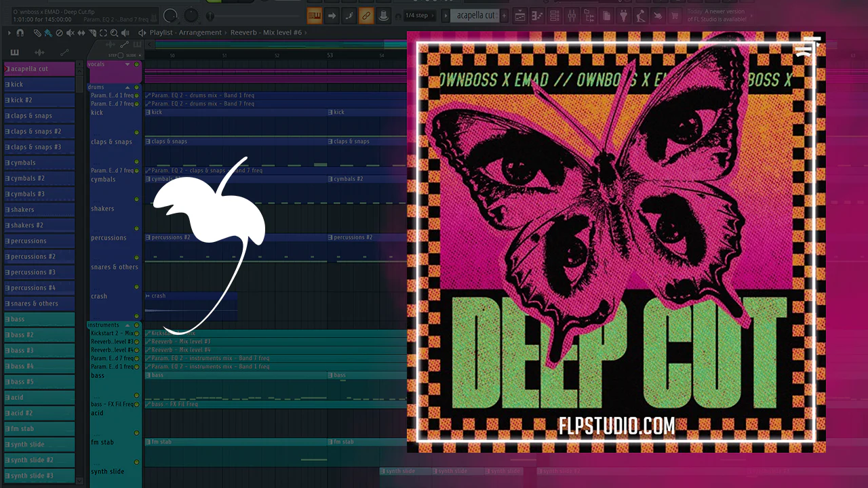This screenshot has height=488, width=868.
Task: Select the shakers pattern in picker
Action: click(x=39, y=209)
